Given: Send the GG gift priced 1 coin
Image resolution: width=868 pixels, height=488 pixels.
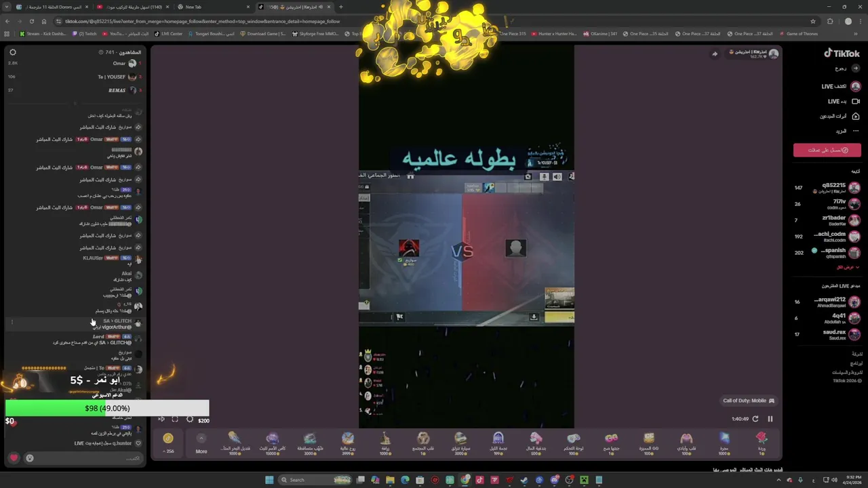Looking at the screenshot, I should [611, 443].
